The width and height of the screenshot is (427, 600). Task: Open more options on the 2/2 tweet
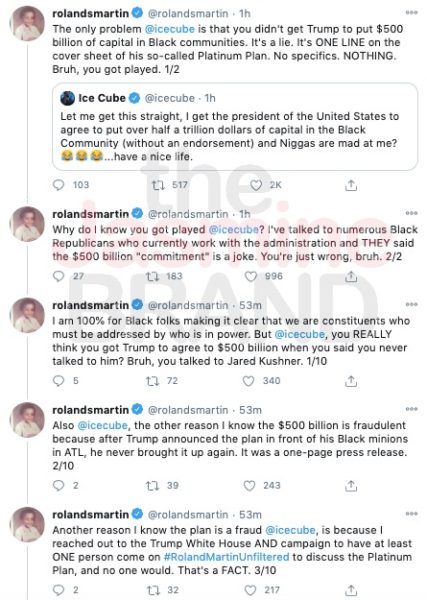(x=411, y=213)
